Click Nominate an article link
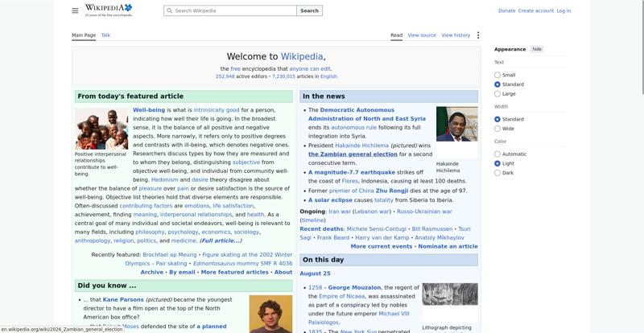Screen dimensions: 644x333 click(x=448, y=247)
